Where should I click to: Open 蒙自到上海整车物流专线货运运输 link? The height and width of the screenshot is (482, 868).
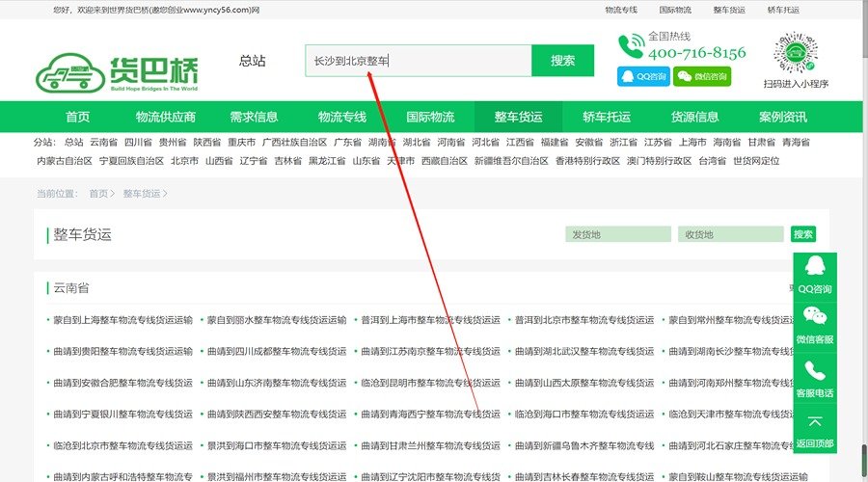pyautogui.click(x=122, y=320)
